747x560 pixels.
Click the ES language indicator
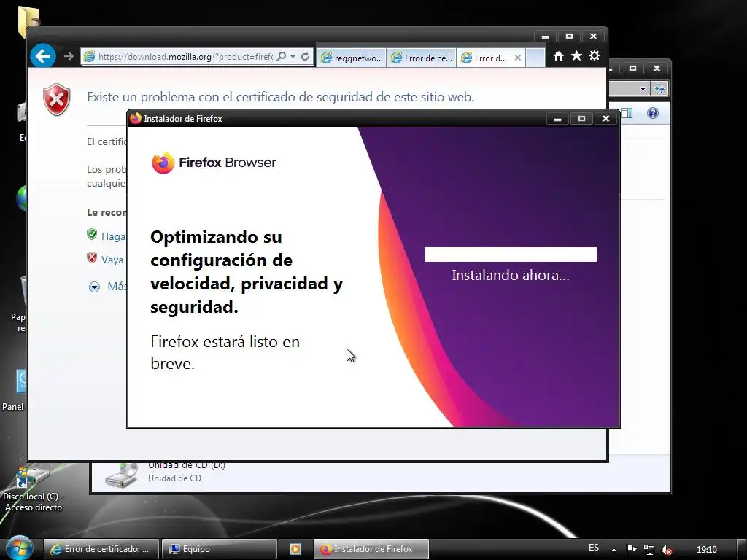pyautogui.click(x=594, y=548)
